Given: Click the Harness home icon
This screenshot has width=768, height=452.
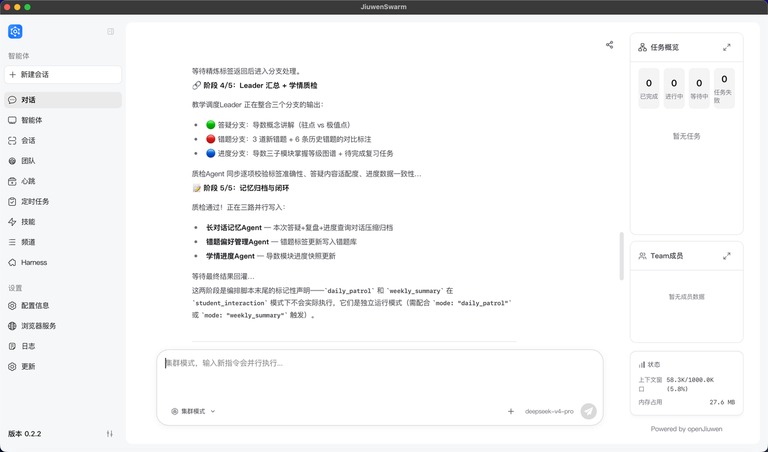Looking at the screenshot, I should click(12, 262).
